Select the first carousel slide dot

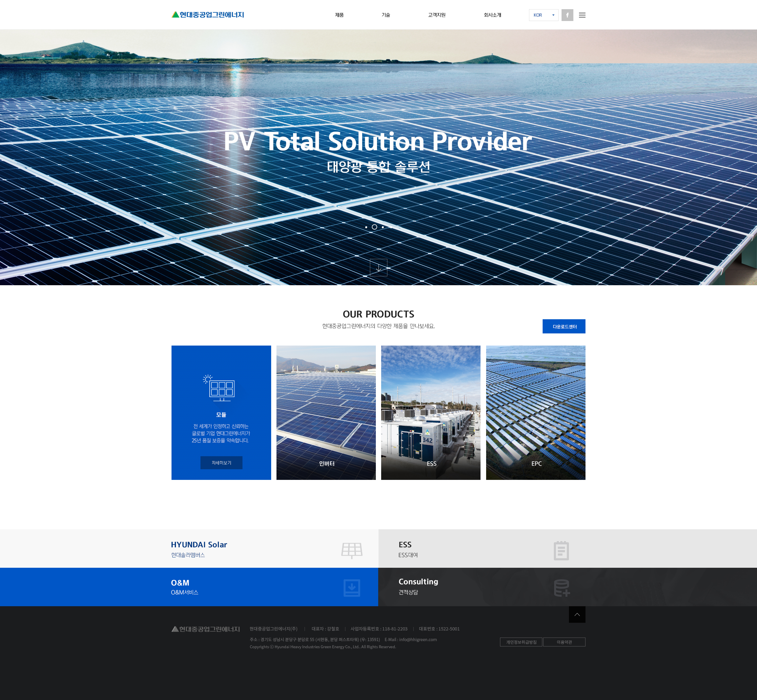[x=366, y=227]
